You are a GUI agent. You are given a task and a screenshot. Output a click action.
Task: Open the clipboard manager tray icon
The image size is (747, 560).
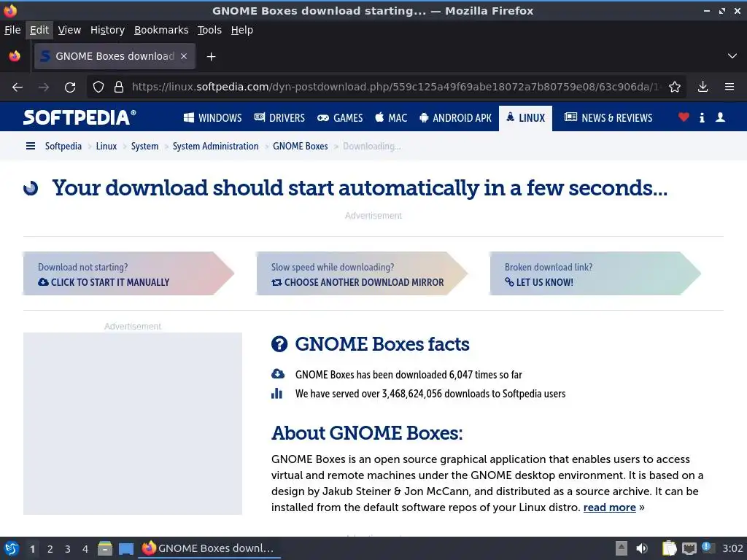[669, 548]
